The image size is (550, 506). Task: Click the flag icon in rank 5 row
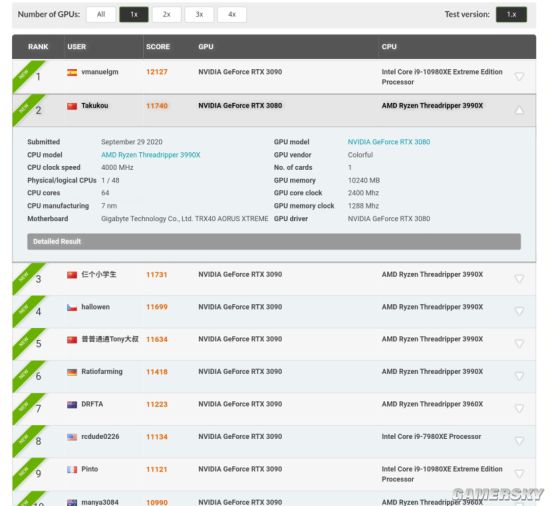(72, 340)
